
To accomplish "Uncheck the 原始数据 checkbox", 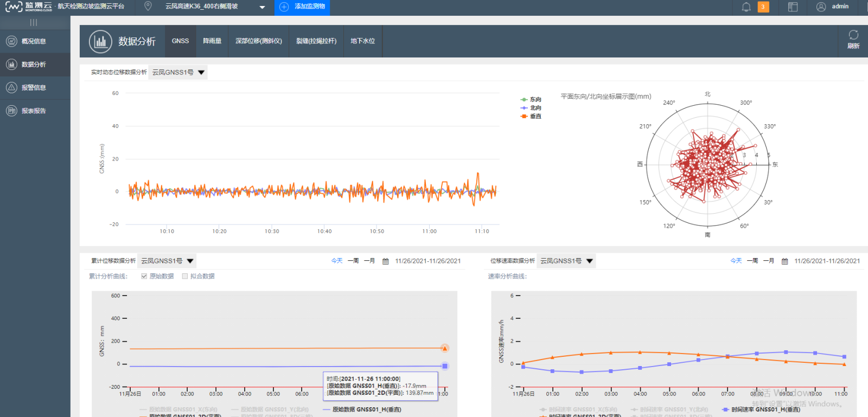I will click(x=144, y=276).
